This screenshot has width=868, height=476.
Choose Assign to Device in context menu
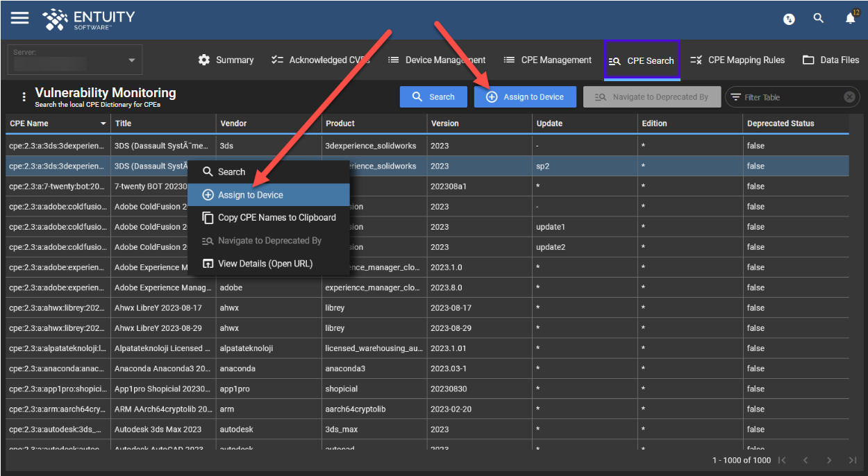pyautogui.click(x=268, y=195)
